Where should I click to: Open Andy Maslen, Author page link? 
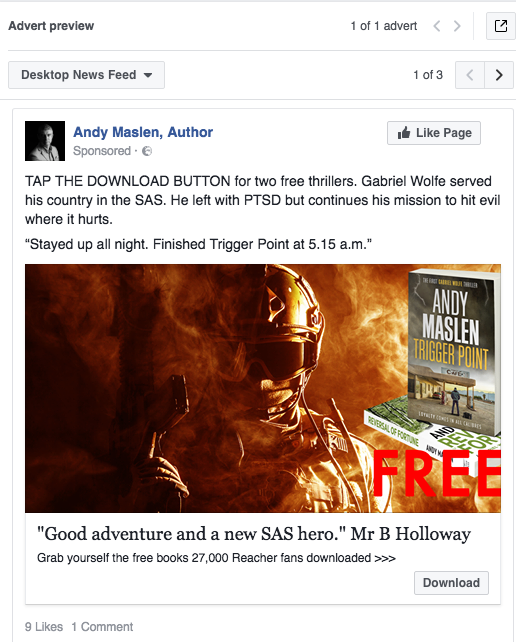[x=143, y=132]
